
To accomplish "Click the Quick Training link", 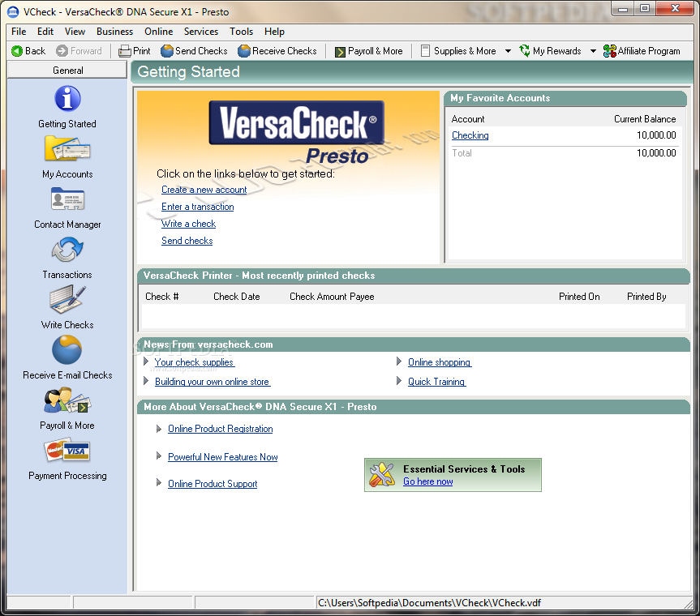I will tap(436, 382).
